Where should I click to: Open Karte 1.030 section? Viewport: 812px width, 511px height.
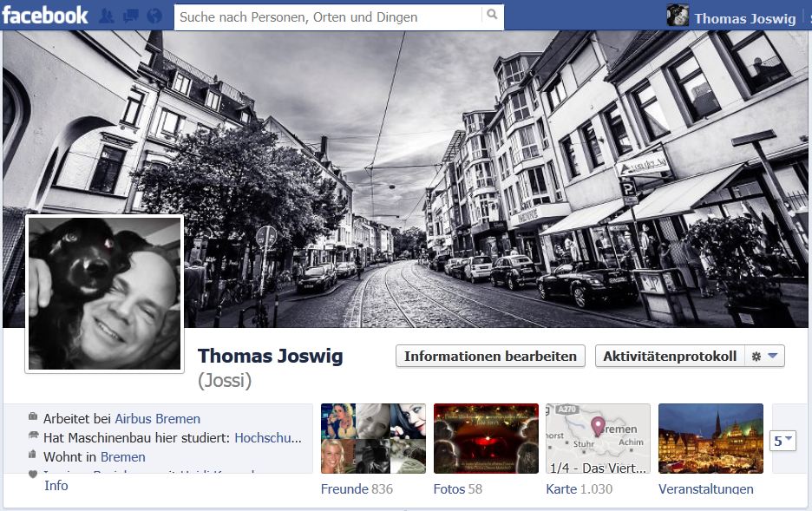point(579,488)
